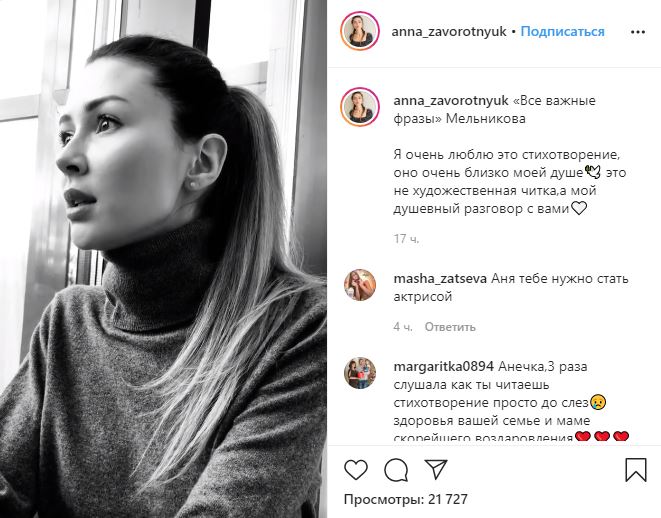Like the post with heart icon
661x518 pixels.
tap(356, 470)
